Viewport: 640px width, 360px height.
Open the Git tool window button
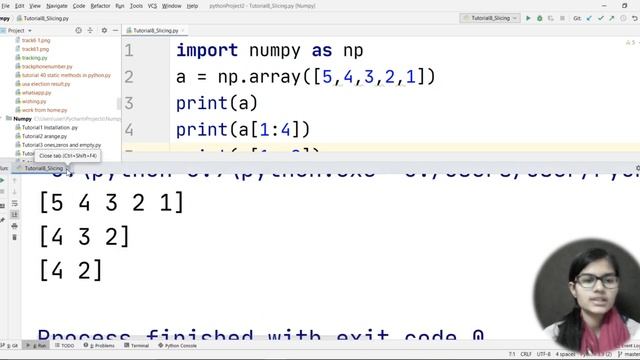pos(10,345)
